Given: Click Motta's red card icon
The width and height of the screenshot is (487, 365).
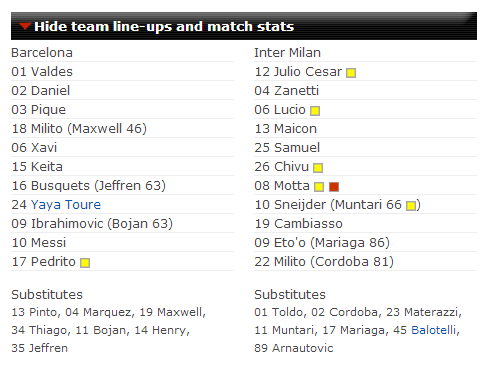Looking at the screenshot, I should tap(334, 187).
